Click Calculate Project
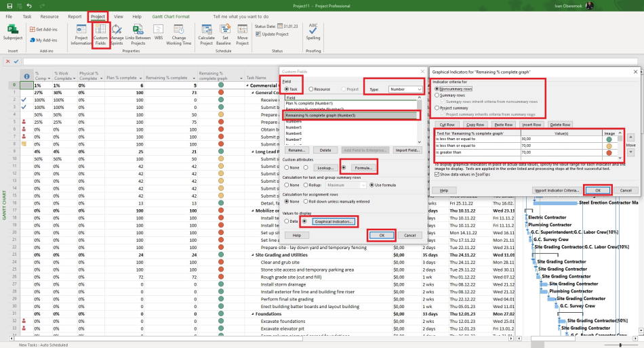Image resolution: width=644 pixels, height=348 pixels. pos(206,35)
